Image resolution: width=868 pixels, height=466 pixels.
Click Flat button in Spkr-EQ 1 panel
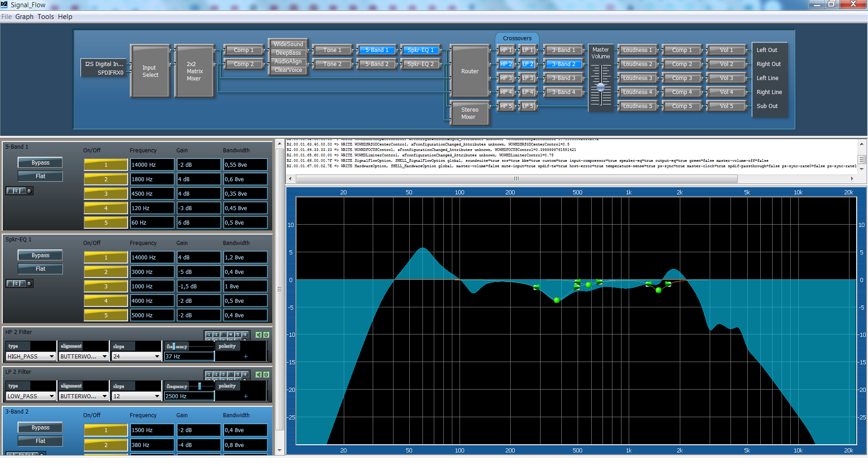click(40, 269)
